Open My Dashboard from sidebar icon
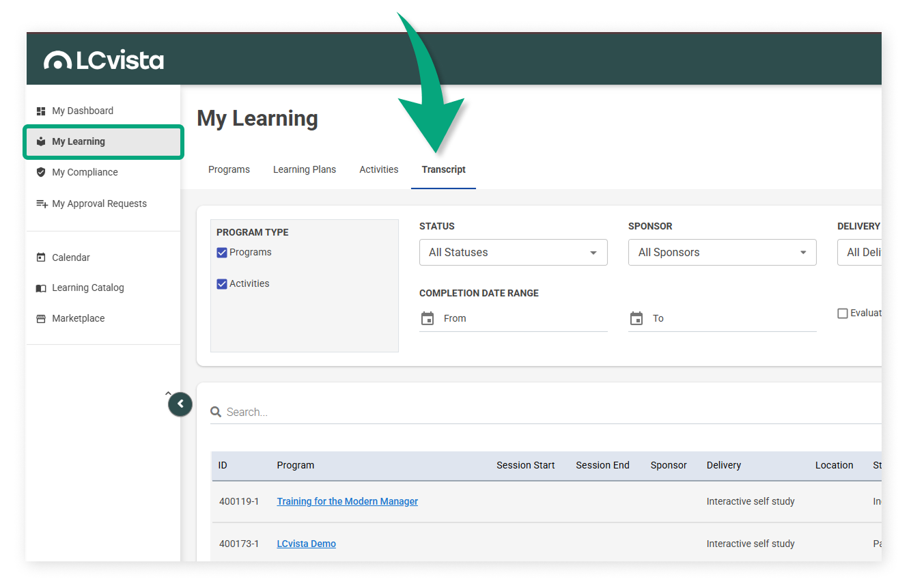The width and height of the screenshot is (911, 588). [x=41, y=111]
